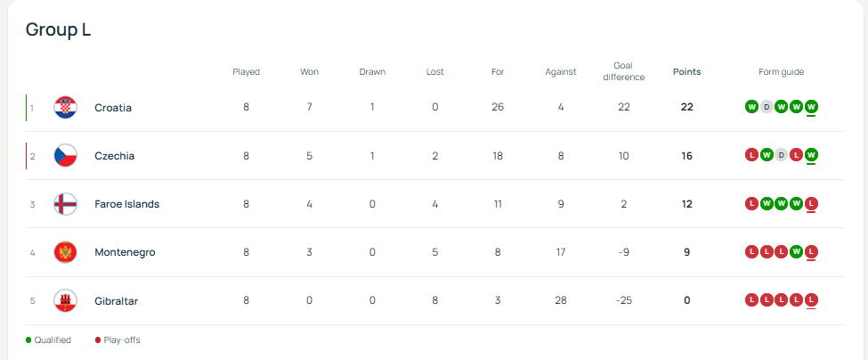Click the Croatia flag icon

(x=65, y=107)
